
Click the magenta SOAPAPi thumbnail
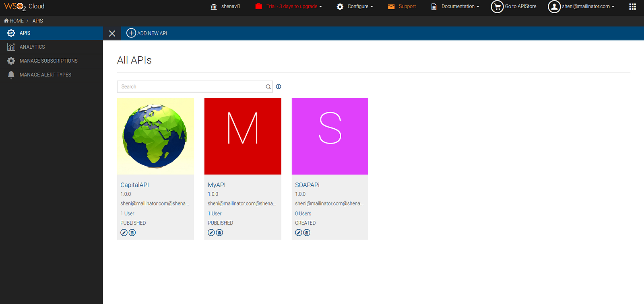coord(330,136)
